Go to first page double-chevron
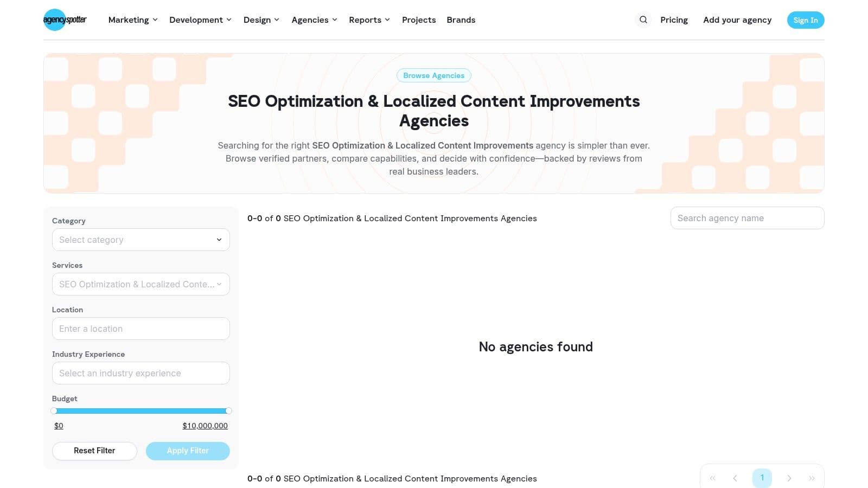The width and height of the screenshot is (868, 488). tap(713, 478)
